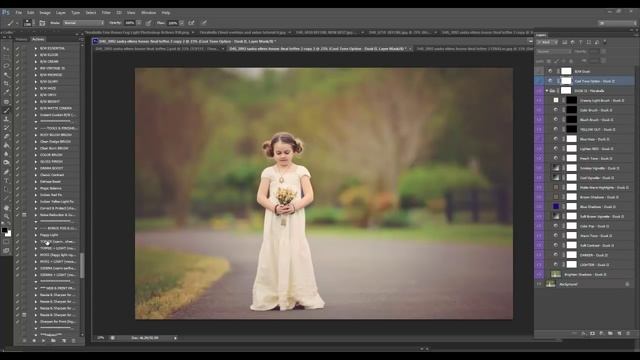Toggle visibility of Soft Contrast layer
The height and width of the screenshot is (360, 640).
(539, 245)
